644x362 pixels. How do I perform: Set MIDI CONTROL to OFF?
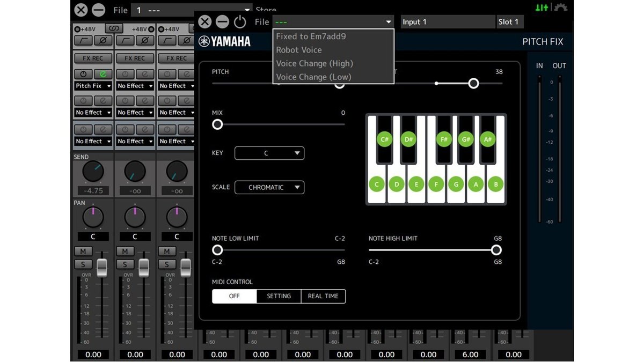pyautogui.click(x=235, y=296)
